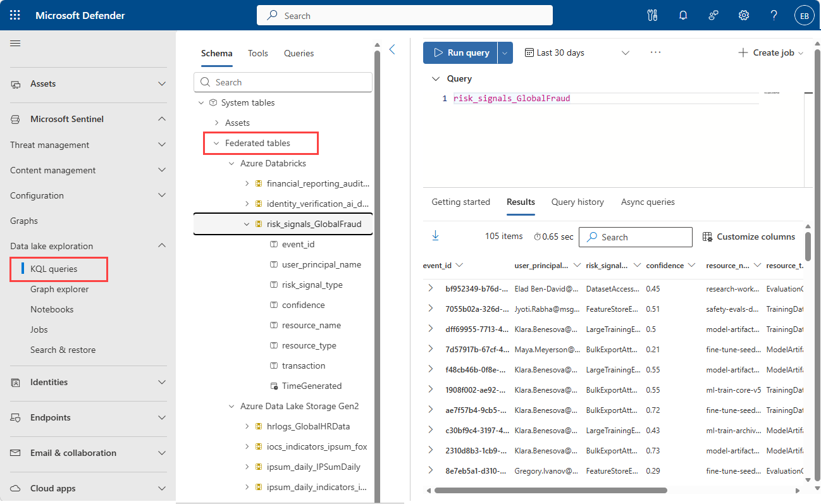Click the financial_reporting_audit table icon

(x=258, y=183)
